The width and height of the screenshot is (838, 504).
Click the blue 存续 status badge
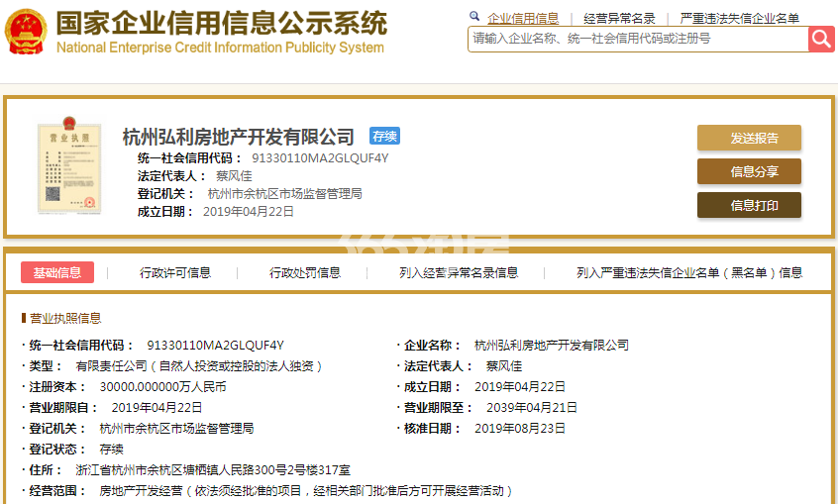[384, 137]
